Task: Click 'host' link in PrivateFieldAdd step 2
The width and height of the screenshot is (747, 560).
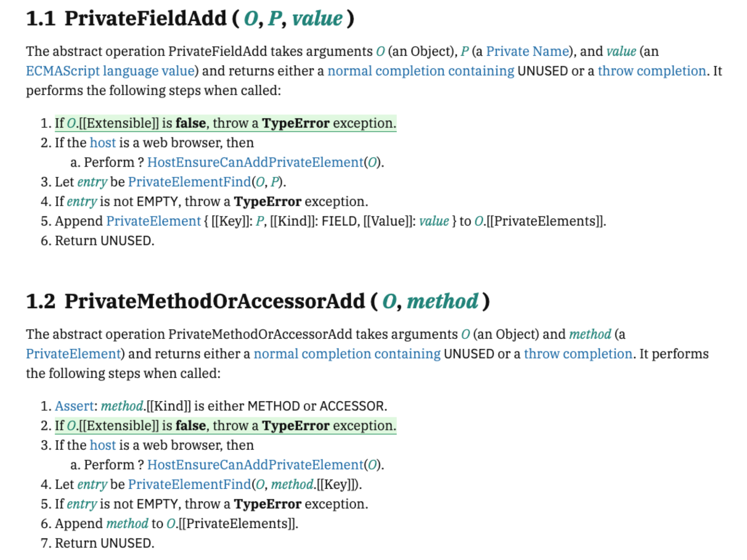Action: (x=103, y=143)
